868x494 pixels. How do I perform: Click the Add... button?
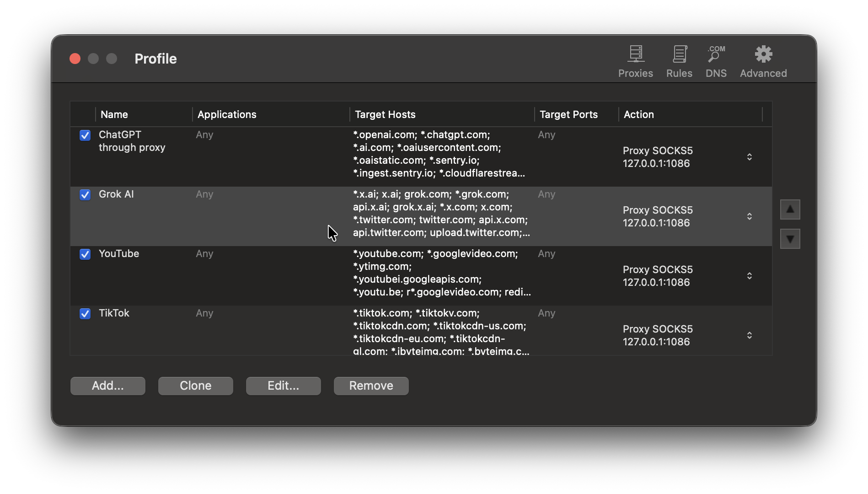pyautogui.click(x=108, y=386)
